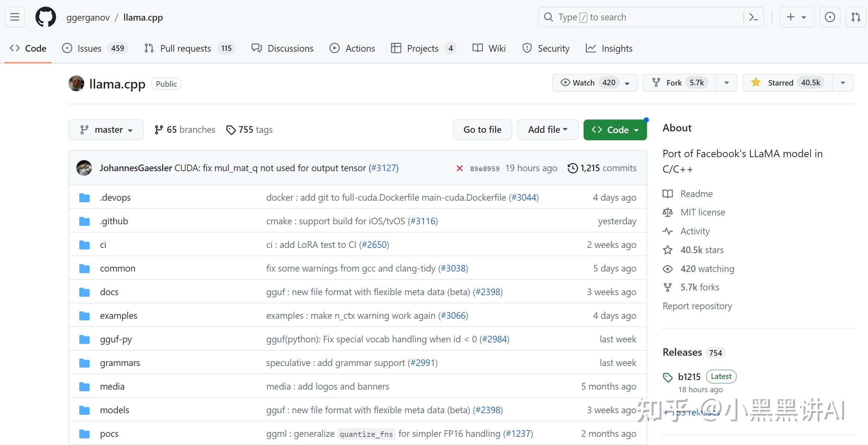Expand the green Code dropdown
The width and height of the screenshot is (868, 445).
[615, 130]
